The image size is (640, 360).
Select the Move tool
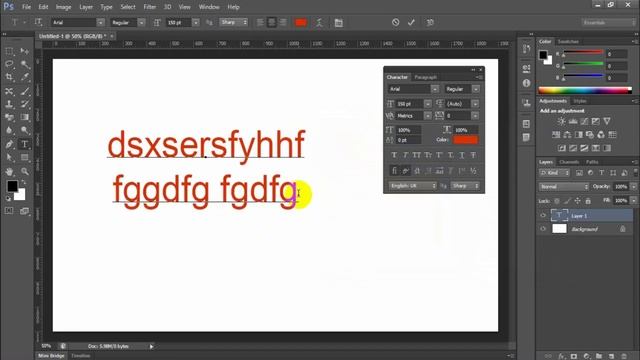pyautogui.click(x=24, y=51)
